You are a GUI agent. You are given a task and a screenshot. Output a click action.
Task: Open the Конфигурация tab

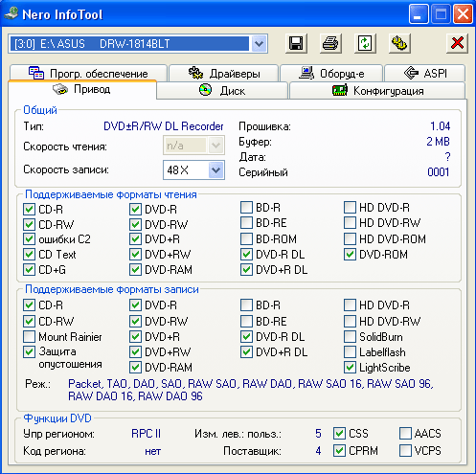coord(377,91)
